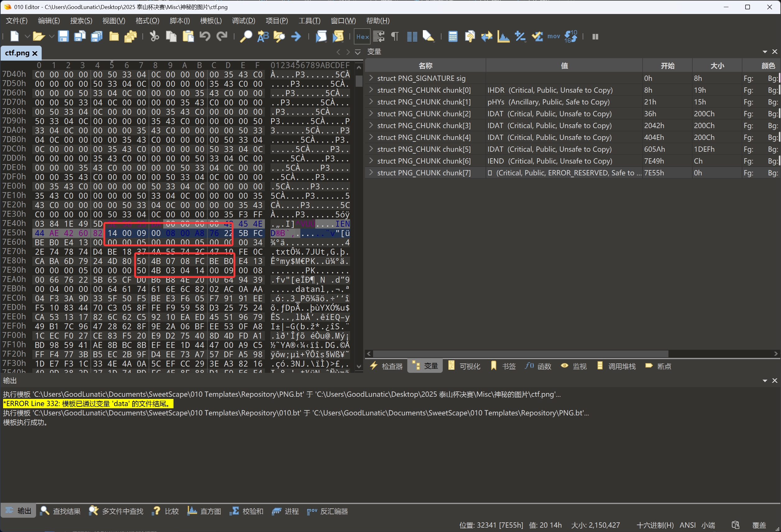Open the 模板(L) menu

tap(211, 21)
